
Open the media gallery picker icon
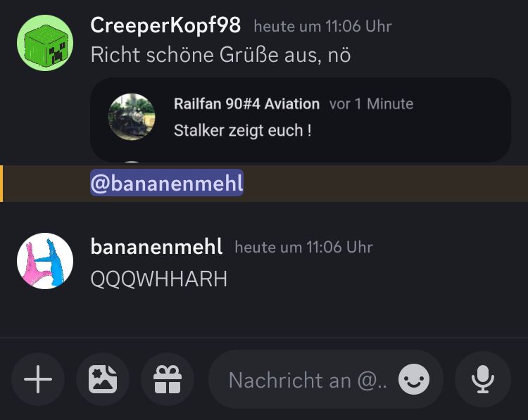[103, 379]
